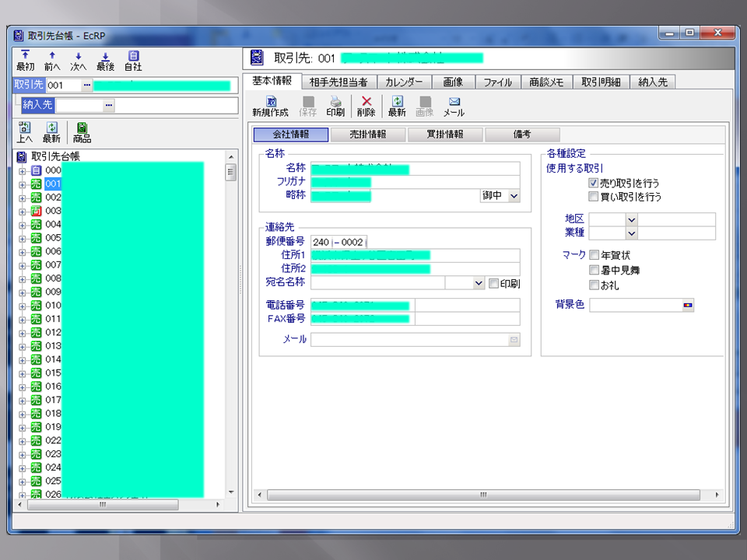The width and height of the screenshot is (747, 560).
Task: Open the 御中 honorific dropdown
Action: pyautogui.click(x=514, y=197)
